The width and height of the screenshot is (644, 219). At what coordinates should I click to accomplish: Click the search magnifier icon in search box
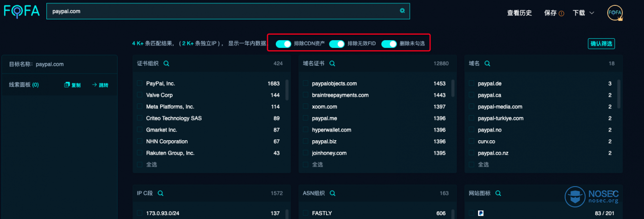402,11
